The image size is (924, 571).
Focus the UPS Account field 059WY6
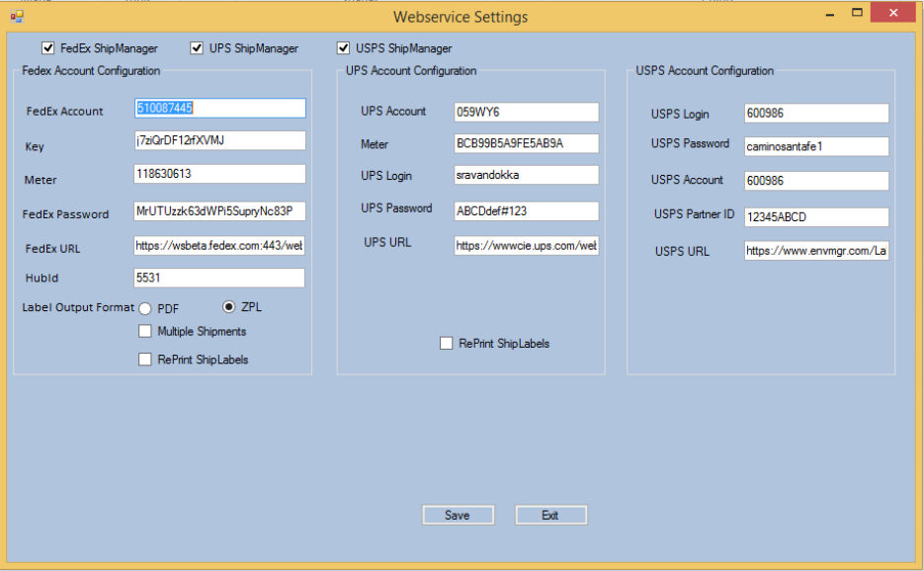526,112
